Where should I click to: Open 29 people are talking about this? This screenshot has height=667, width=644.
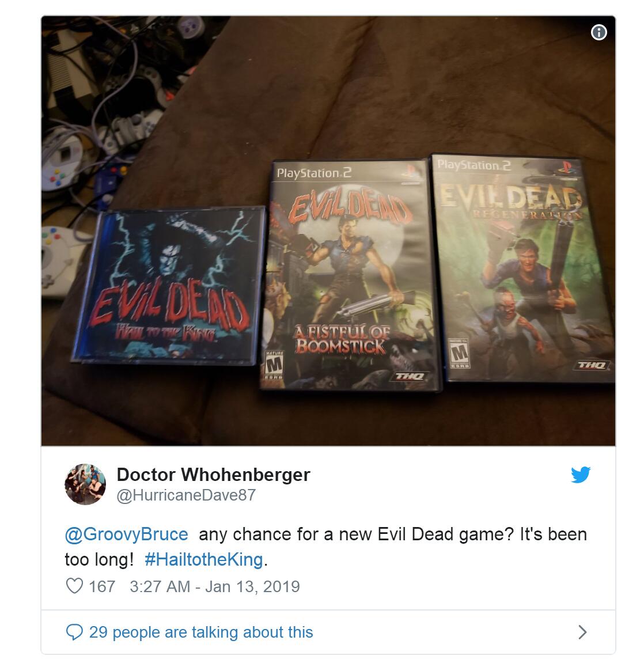[201, 632]
